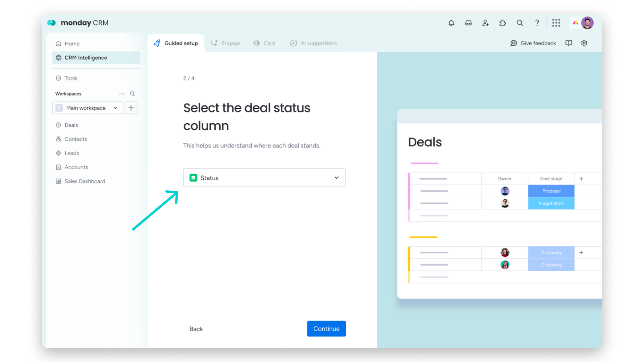Open the inbox tray icon
The image size is (644, 362).
[468, 23]
